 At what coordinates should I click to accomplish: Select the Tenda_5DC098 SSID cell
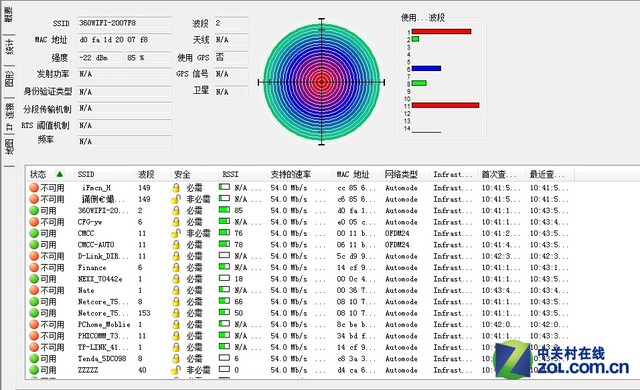tap(102, 359)
